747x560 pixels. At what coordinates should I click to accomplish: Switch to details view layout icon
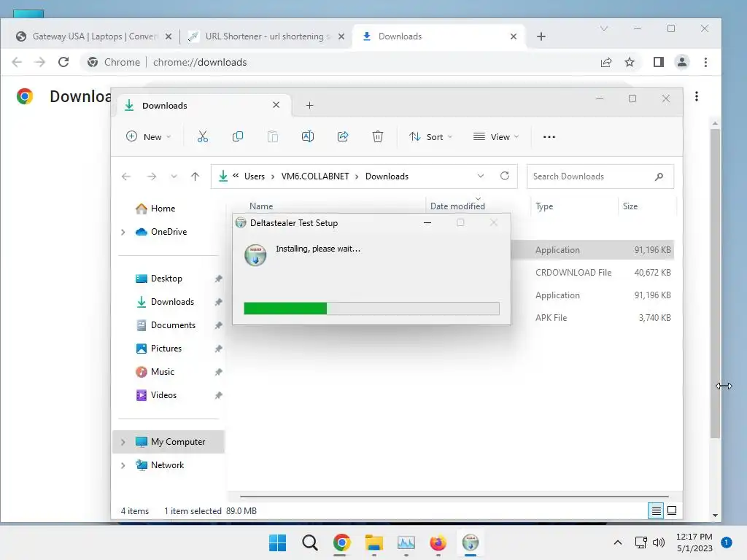click(x=656, y=511)
